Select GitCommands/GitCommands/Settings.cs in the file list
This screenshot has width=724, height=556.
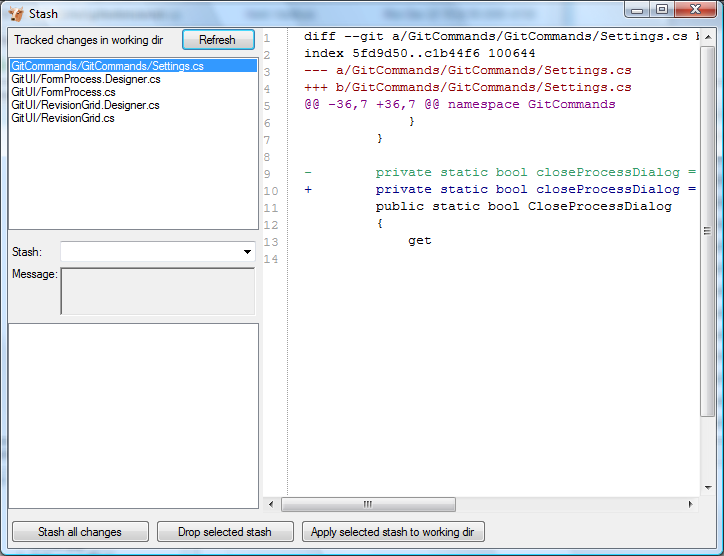tap(133, 66)
